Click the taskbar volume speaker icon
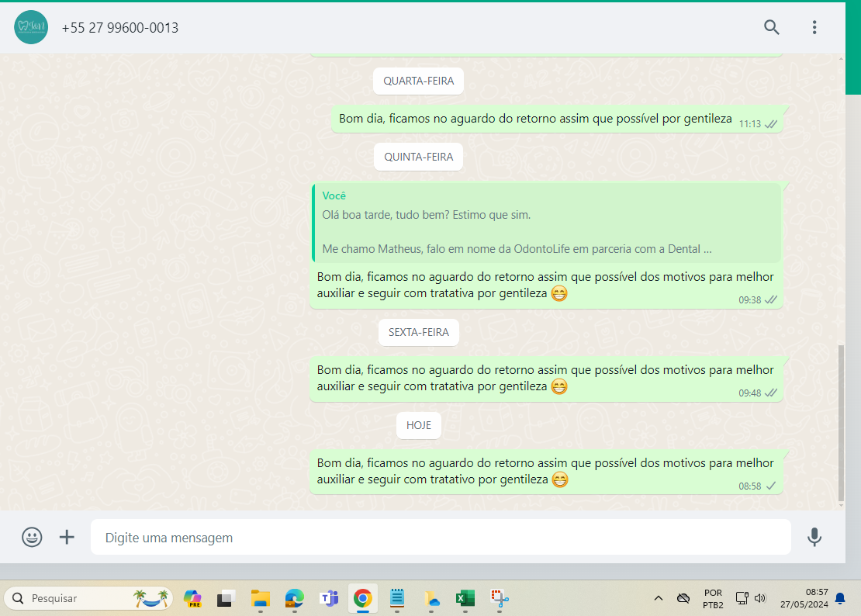The image size is (861, 616). (760, 598)
